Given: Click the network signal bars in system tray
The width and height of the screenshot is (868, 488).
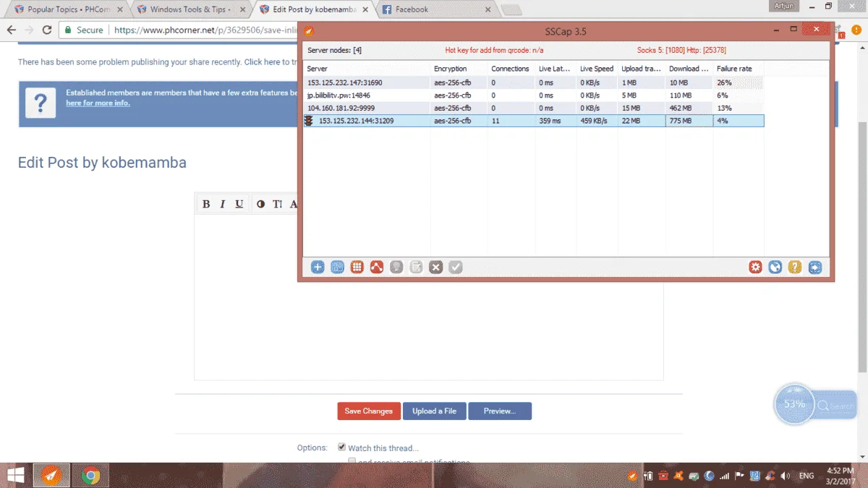Looking at the screenshot, I should pyautogui.click(x=724, y=476).
